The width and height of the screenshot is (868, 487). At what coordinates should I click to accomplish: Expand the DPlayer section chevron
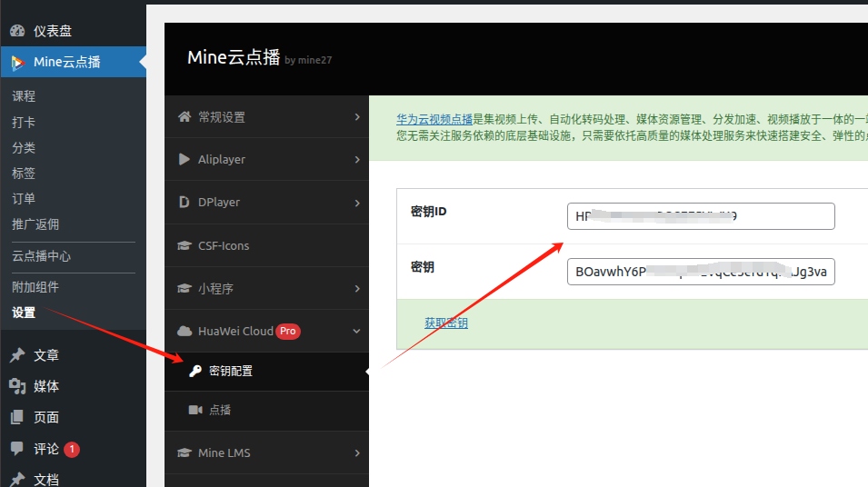click(357, 204)
